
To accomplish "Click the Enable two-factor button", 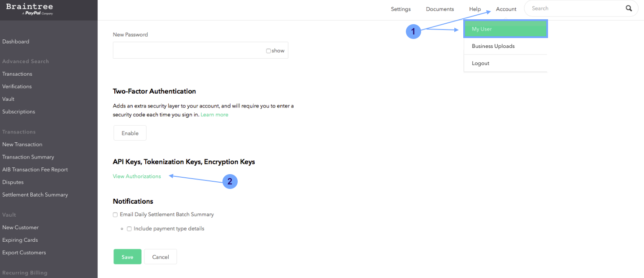I will 130,133.
